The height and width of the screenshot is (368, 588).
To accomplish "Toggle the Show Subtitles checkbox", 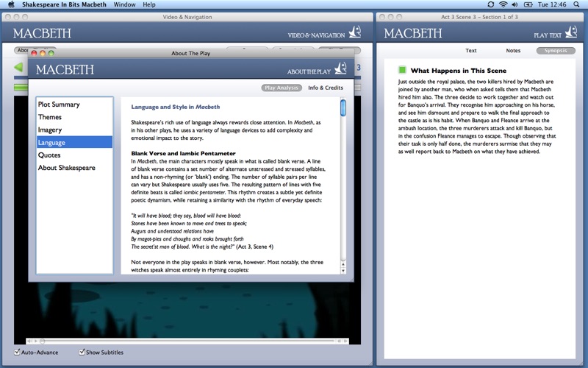I will tap(82, 352).
